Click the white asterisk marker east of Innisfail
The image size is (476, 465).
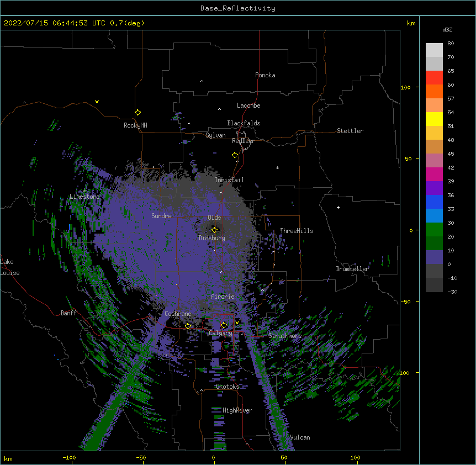click(x=277, y=167)
